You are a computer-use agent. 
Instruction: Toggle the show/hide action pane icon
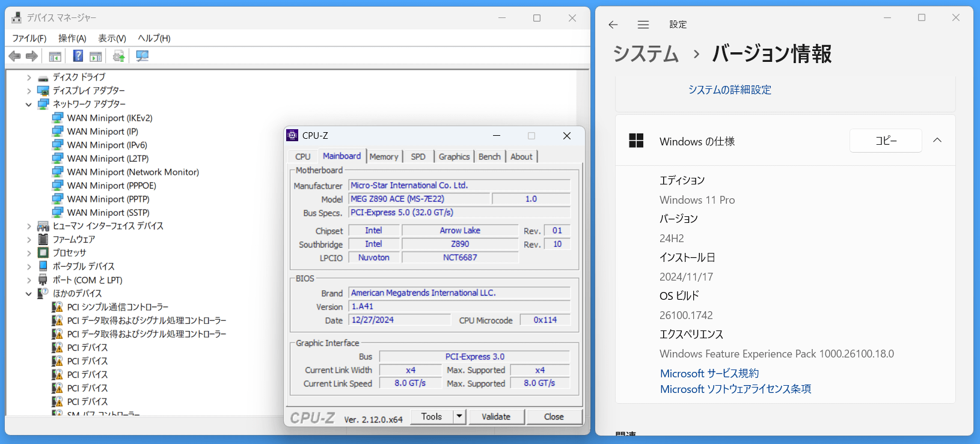pyautogui.click(x=96, y=56)
